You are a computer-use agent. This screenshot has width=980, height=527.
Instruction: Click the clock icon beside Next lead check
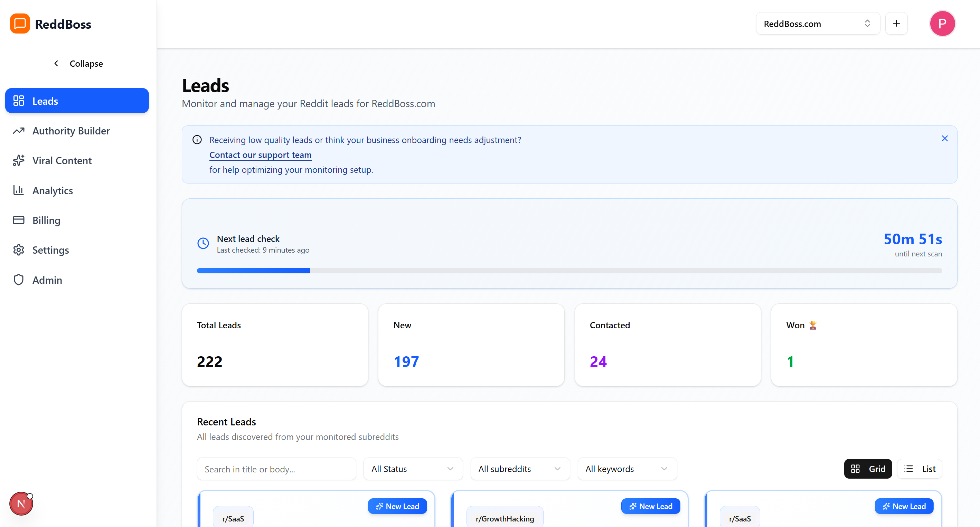point(203,243)
